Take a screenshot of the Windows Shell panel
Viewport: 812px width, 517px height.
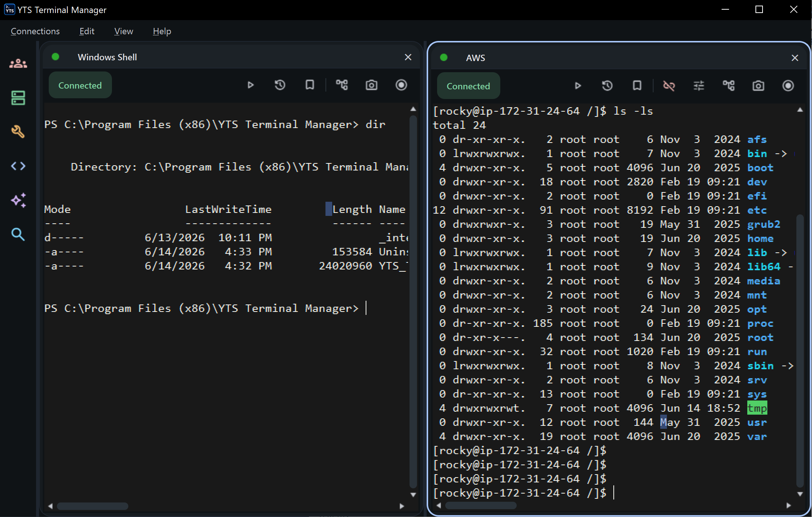[x=371, y=85]
